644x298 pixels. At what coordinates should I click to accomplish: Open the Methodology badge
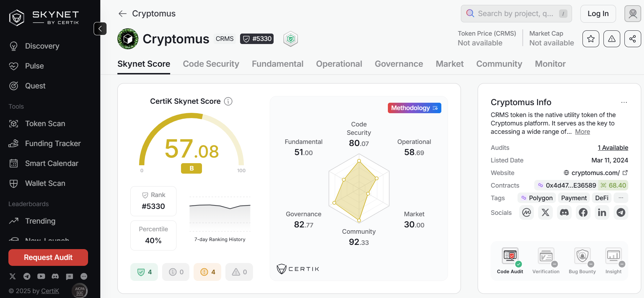414,108
